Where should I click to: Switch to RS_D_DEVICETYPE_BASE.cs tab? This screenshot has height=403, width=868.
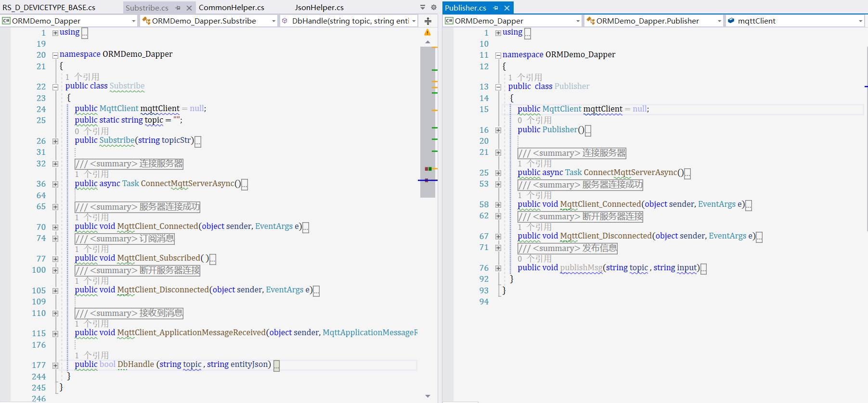pyautogui.click(x=49, y=7)
